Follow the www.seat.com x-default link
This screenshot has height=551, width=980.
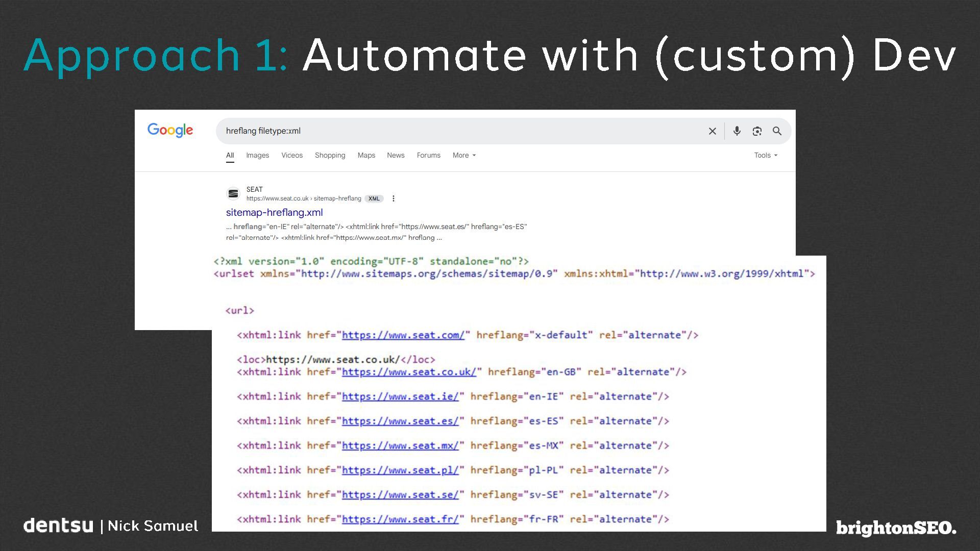(x=403, y=335)
